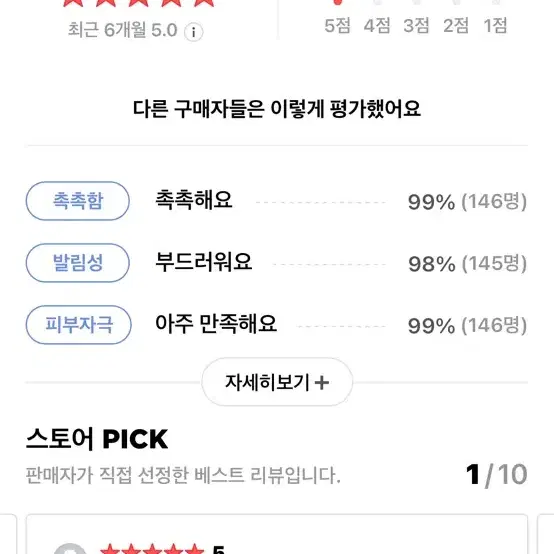Click 98% (145명) on the 부드러워요 row
Image resolution: width=554 pixels, height=554 pixels.
click(467, 264)
